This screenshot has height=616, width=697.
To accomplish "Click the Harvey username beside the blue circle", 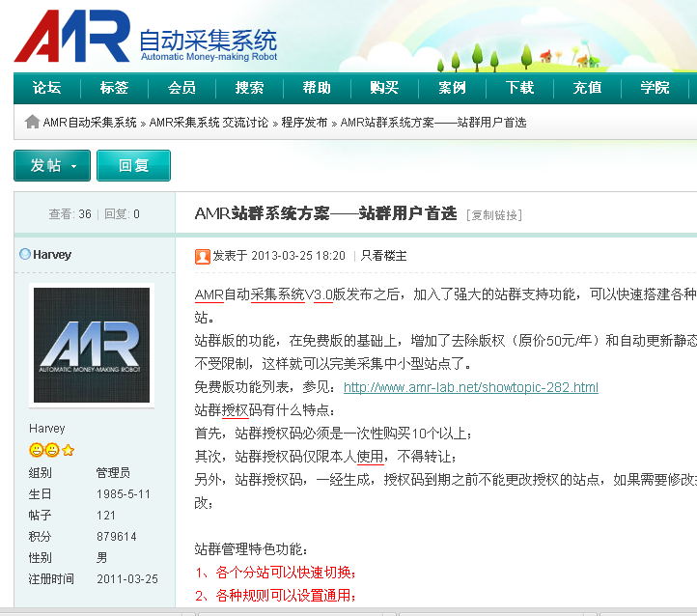I will 52,255.
